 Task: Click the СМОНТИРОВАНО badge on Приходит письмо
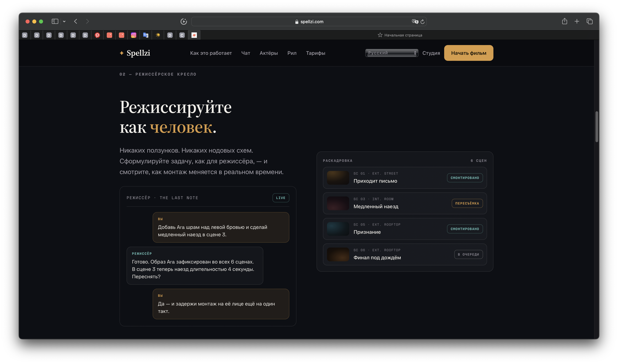coord(465,178)
